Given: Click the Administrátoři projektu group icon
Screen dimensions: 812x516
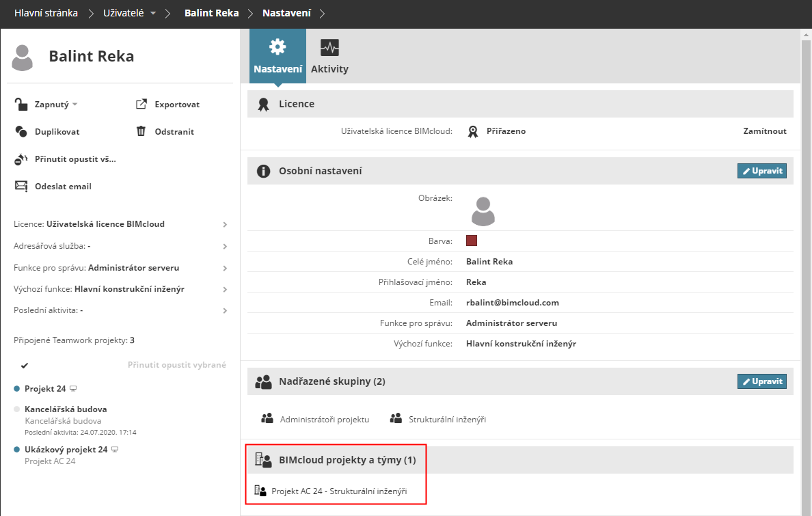Looking at the screenshot, I should (267, 419).
